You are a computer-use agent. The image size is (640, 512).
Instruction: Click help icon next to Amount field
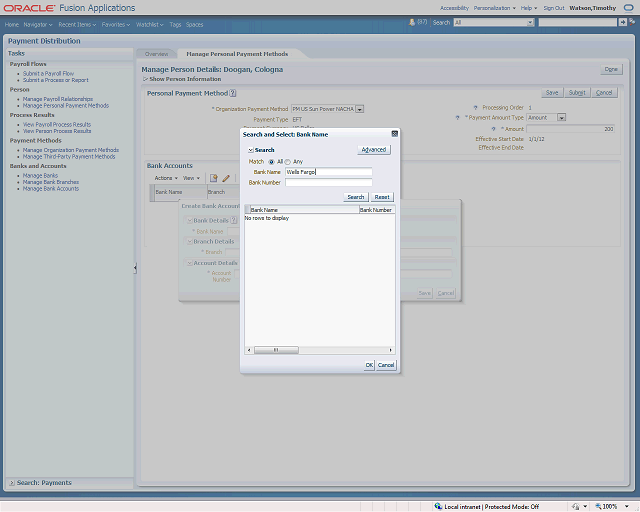pyautogui.click(x=493, y=129)
